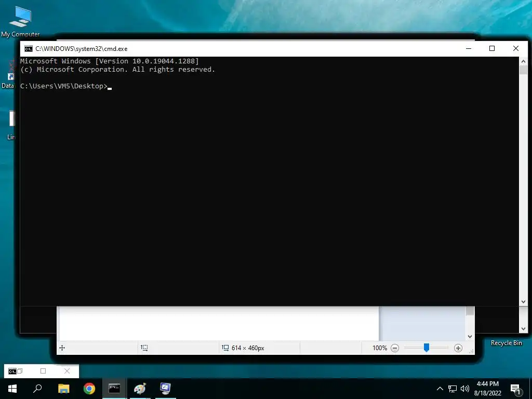The height and width of the screenshot is (399, 532).
Task: Zoom out with the Paint minus button
Action: [395, 348]
